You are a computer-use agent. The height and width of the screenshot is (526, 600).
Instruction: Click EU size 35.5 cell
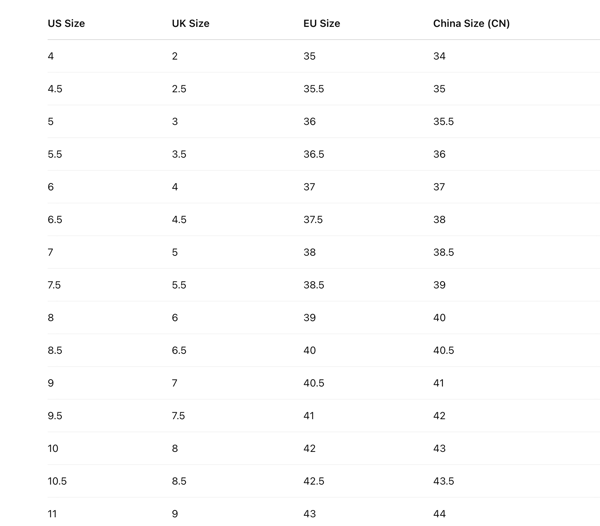(x=313, y=89)
